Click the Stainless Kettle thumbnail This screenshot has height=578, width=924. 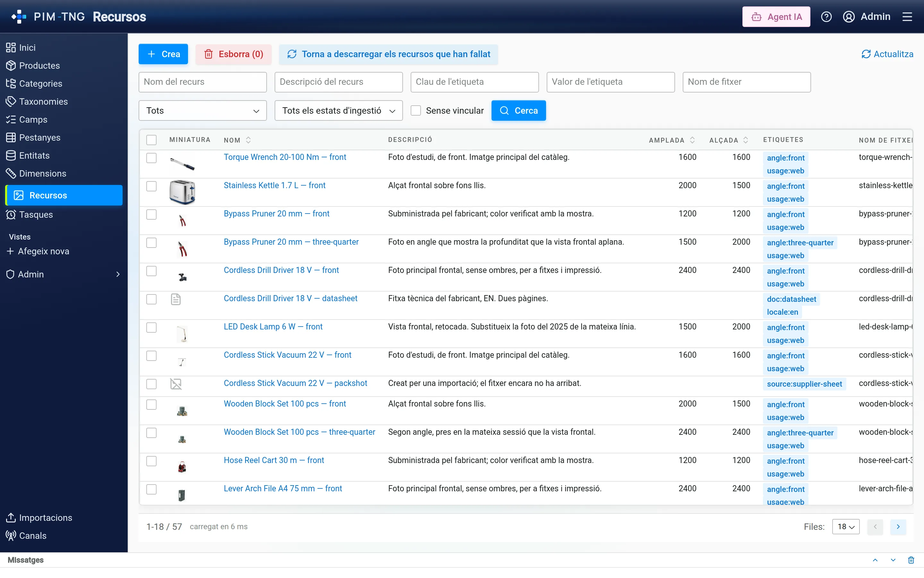point(182,192)
